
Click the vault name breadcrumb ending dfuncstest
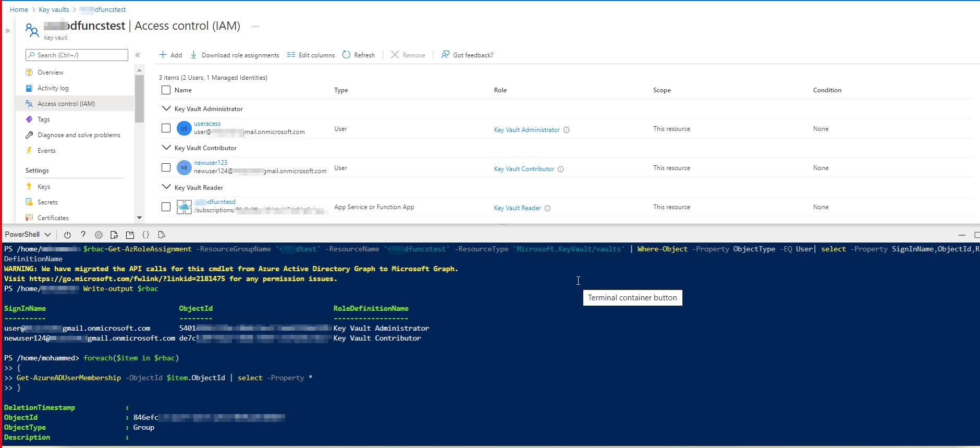click(103, 9)
